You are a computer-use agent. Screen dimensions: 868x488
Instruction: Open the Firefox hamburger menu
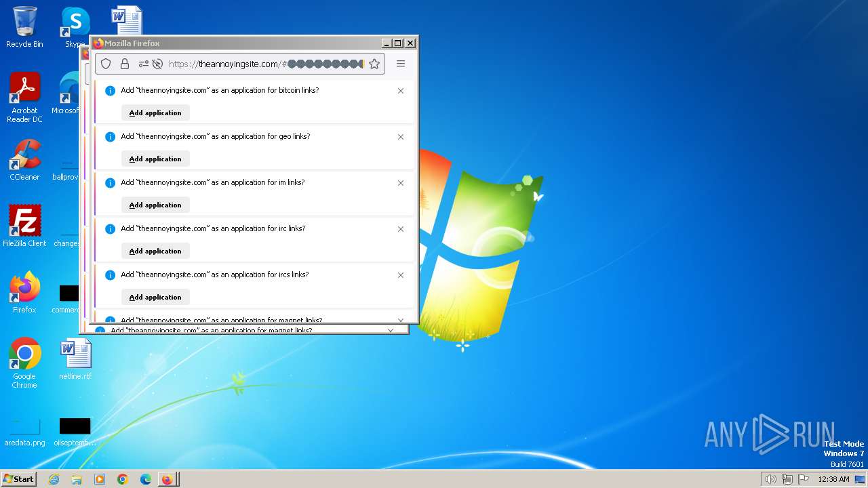tap(401, 64)
